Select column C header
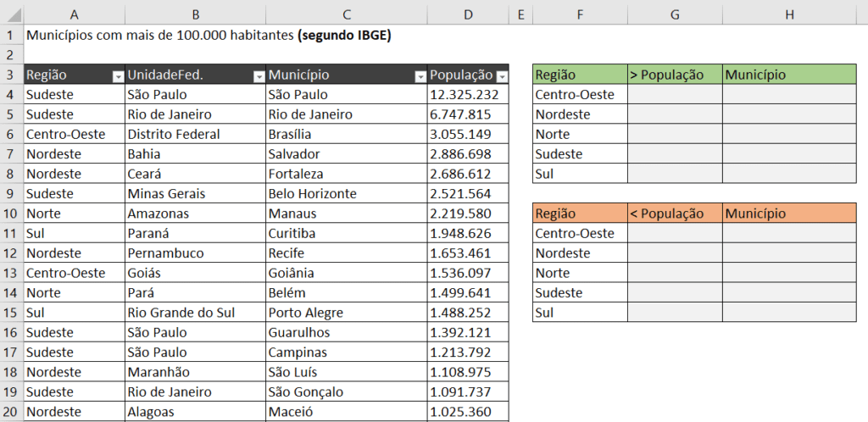 (346, 15)
